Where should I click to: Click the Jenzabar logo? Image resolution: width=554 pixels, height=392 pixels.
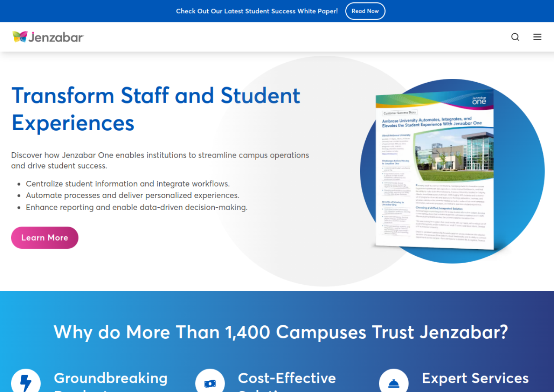coord(48,37)
